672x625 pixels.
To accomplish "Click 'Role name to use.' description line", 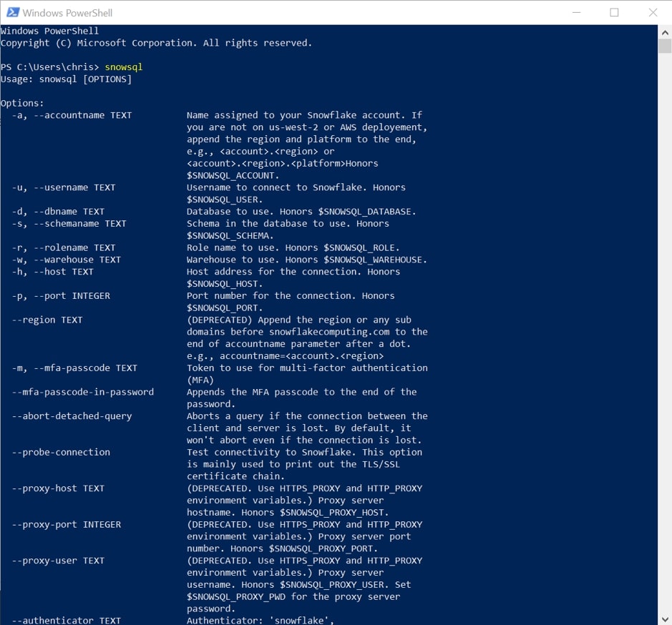I will (293, 247).
